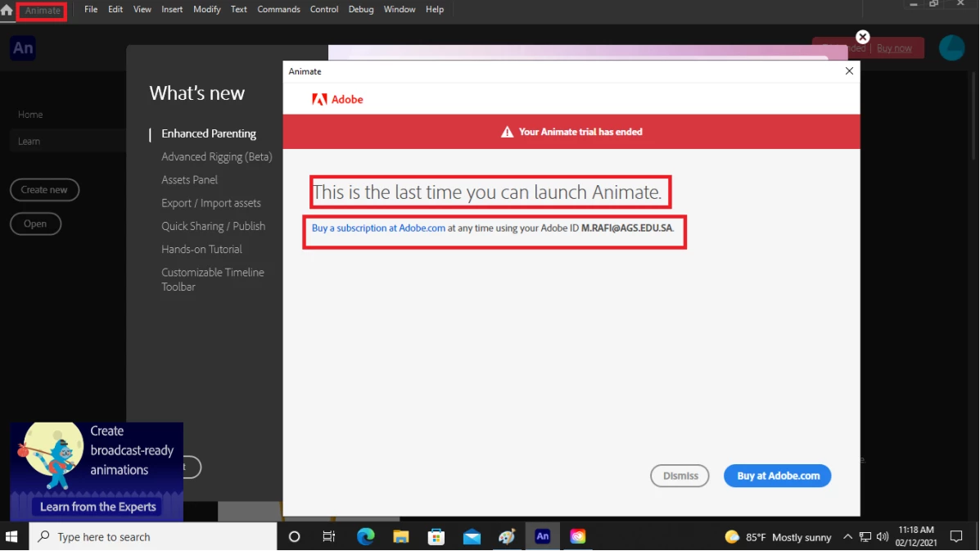The height and width of the screenshot is (551, 980).
Task: Open File Explorer from taskbar
Action: click(400, 536)
